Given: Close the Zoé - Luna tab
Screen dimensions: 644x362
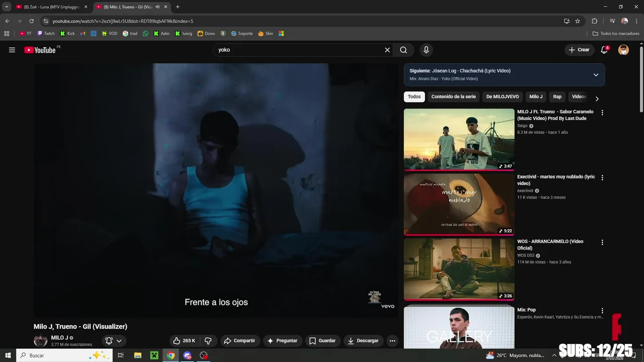Looking at the screenshot, I should click(86, 7).
